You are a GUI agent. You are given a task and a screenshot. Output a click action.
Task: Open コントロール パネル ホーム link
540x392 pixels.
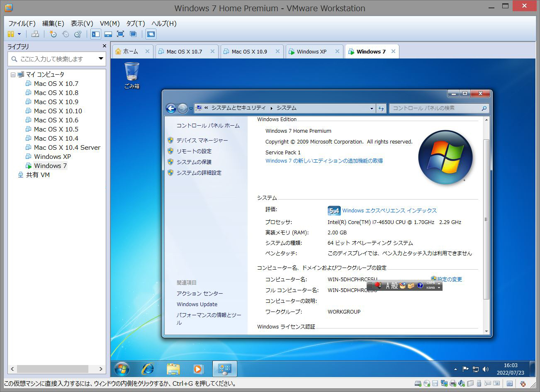(x=208, y=125)
